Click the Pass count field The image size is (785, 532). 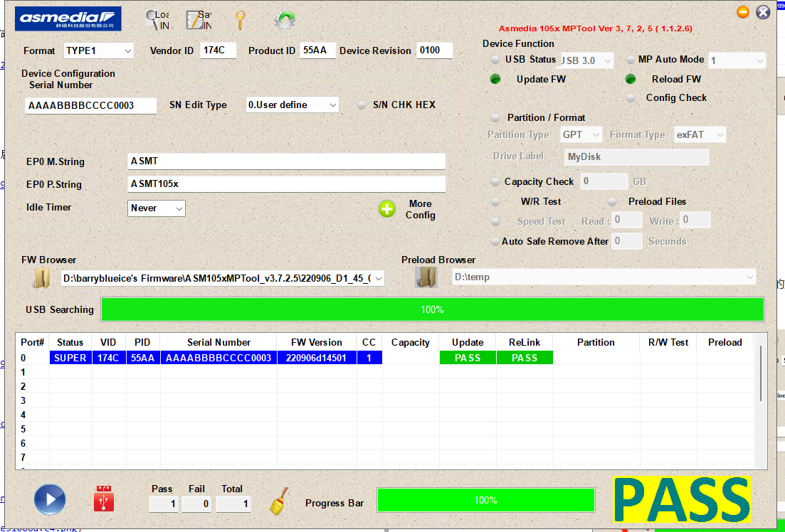point(164,504)
